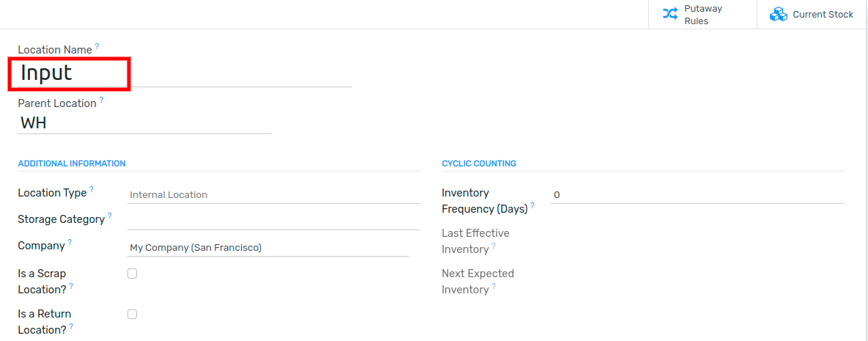This screenshot has width=868, height=341.
Task: Click help mark beside Last Effective Inventory
Action: pyautogui.click(x=494, y=246)
